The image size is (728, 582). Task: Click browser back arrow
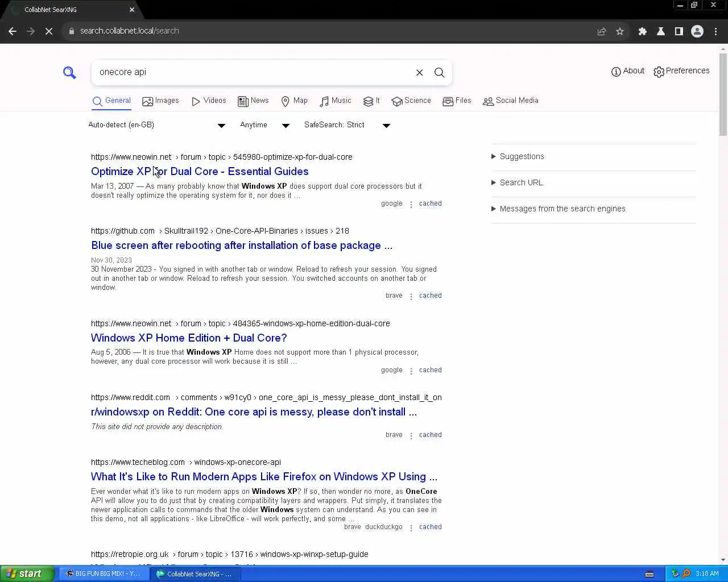[13, 31]
